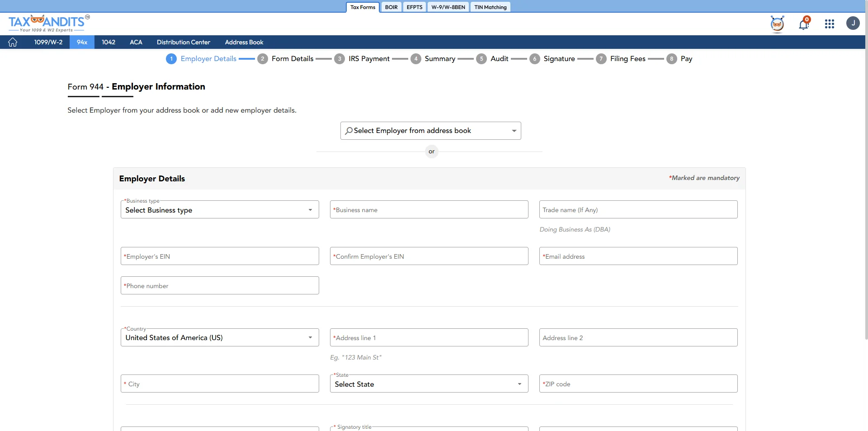The width and height of the screenshot is (868, 431).
Task: Click the Employer Details step label
Action: (x=208, y=59)
